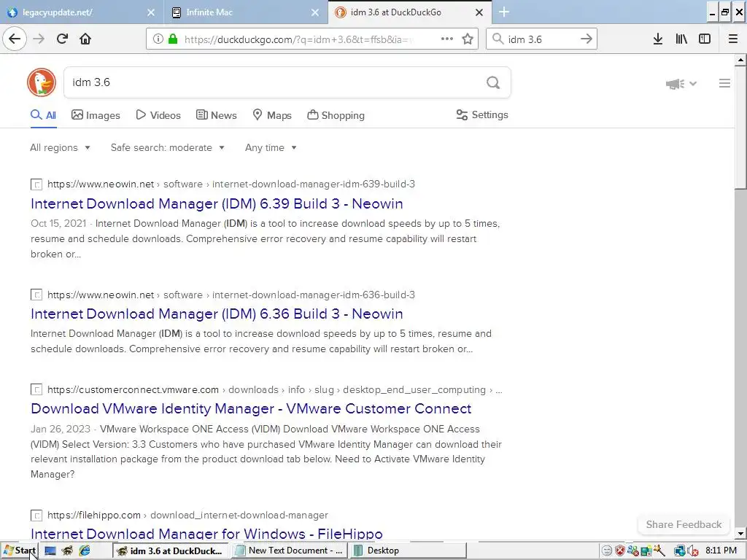Image resolution: width=747 pixels, height=560 pixels.
Task: Switch to Images results
Action: (96, 115)
